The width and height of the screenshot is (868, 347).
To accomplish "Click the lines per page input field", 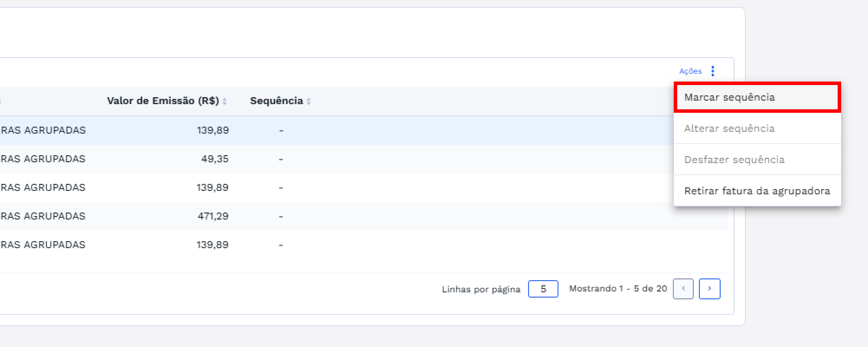I will point(543,289).
